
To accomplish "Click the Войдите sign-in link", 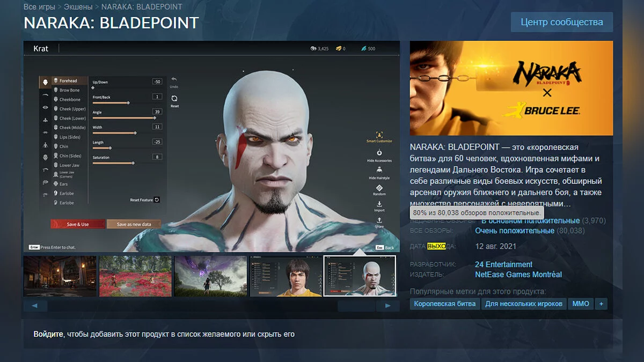I will point(48,334).
